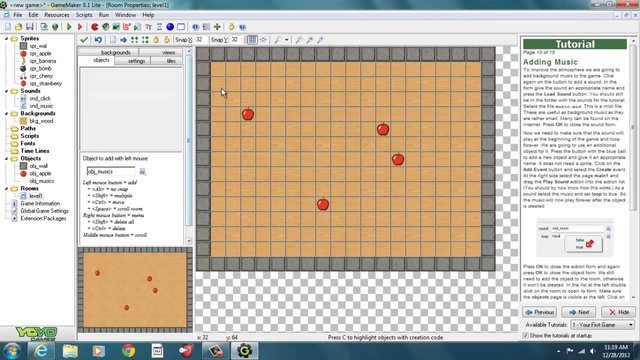This screenshot has height=360, width=640.
Task: Switch to backgrounds tab
Action: point(108,52)
